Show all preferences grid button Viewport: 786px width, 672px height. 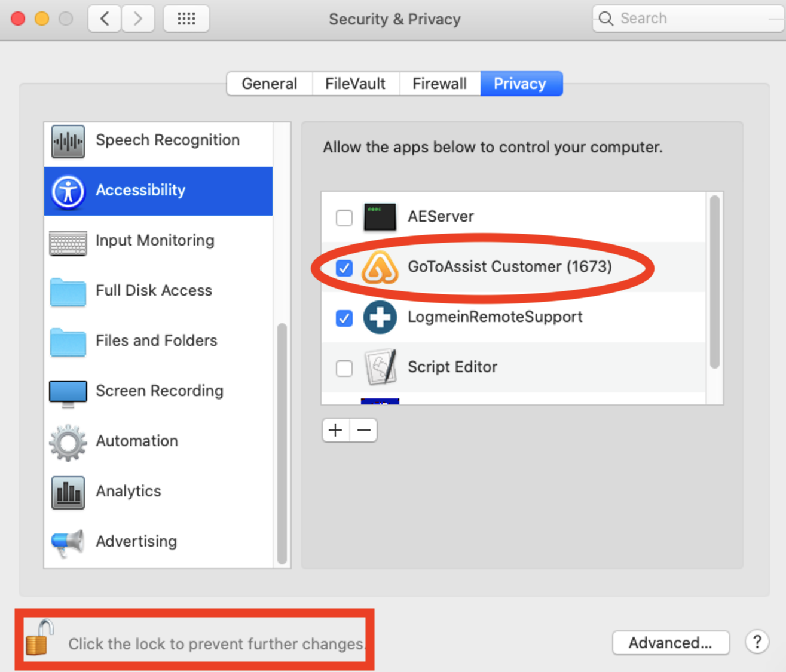(x=186, y=19)
